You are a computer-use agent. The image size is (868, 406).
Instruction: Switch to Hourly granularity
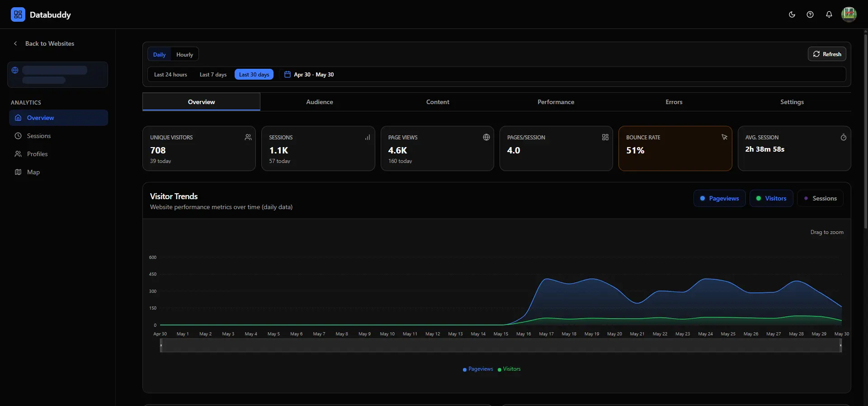click(x=184, y=54)
